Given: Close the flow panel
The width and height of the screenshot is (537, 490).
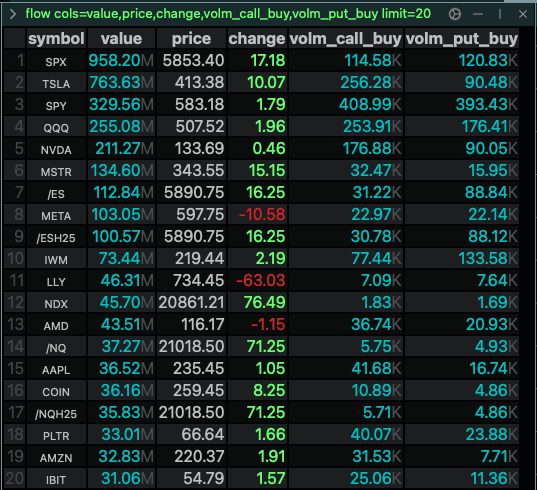Looking at the screenshot, I should click(x=523, y=14).
